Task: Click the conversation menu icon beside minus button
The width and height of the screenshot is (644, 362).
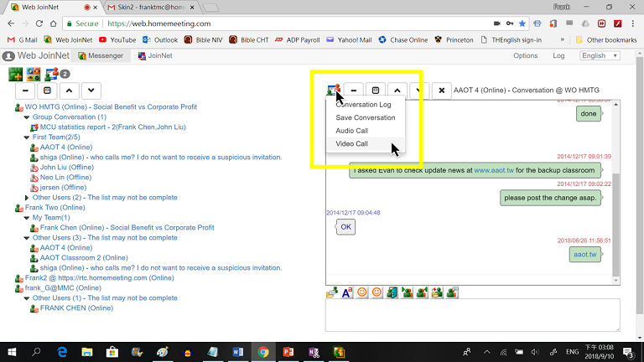Action: click(x=334, y=90)
